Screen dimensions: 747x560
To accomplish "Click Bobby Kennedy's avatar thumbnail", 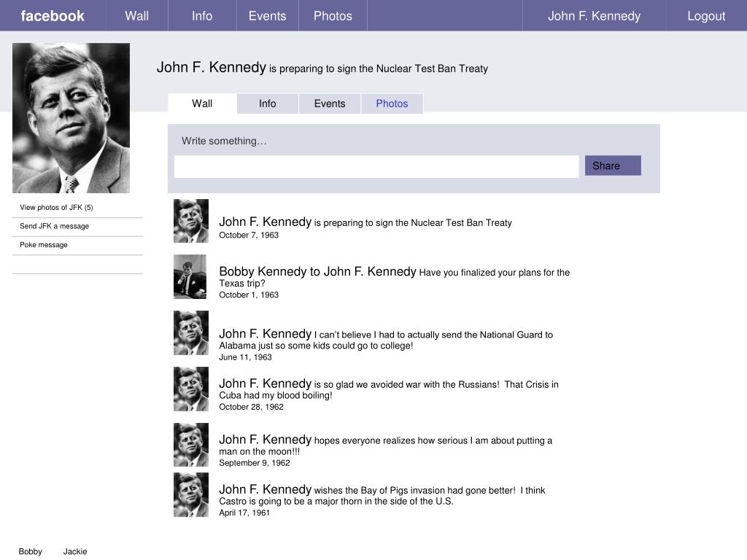I will [x=190, y=276].
